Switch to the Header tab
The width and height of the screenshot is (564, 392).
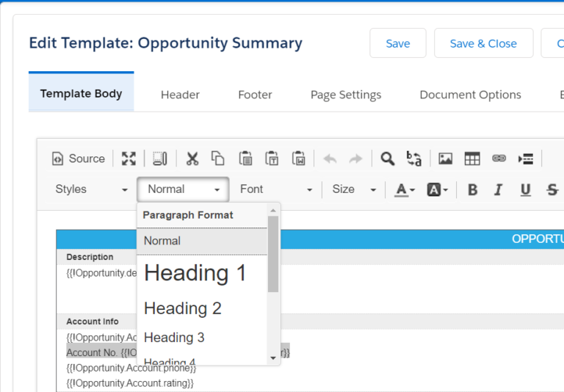tap(180, 95)
